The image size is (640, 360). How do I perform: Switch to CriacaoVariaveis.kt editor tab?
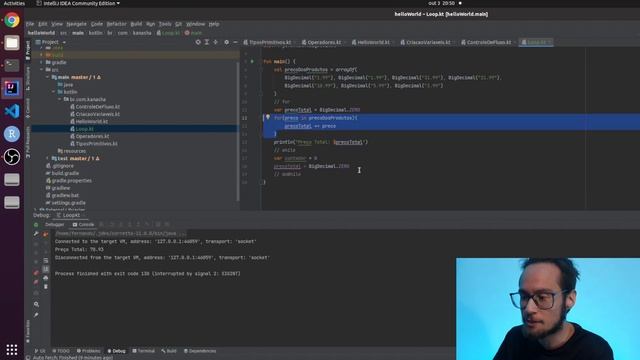point(428,42)
